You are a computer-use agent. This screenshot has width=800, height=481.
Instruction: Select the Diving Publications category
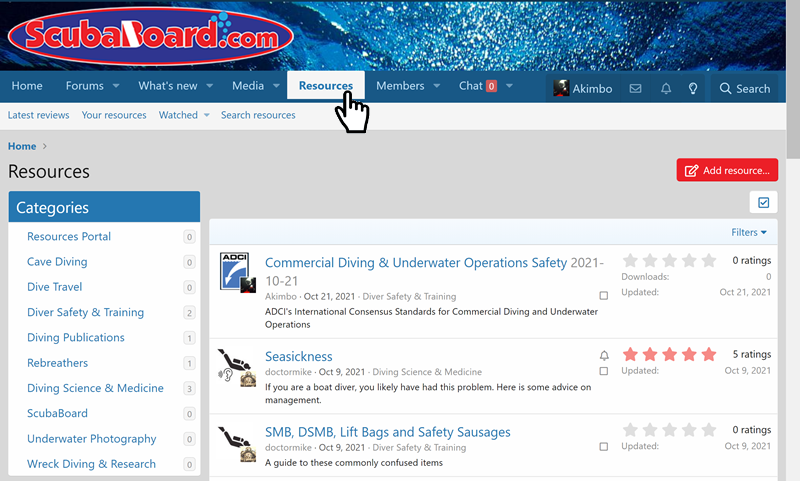pyautogui.click(x=76, y=338)
